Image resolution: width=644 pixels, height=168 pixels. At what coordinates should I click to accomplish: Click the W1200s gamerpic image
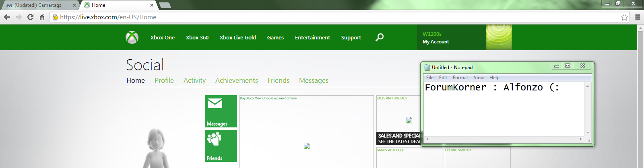point(499,37)
